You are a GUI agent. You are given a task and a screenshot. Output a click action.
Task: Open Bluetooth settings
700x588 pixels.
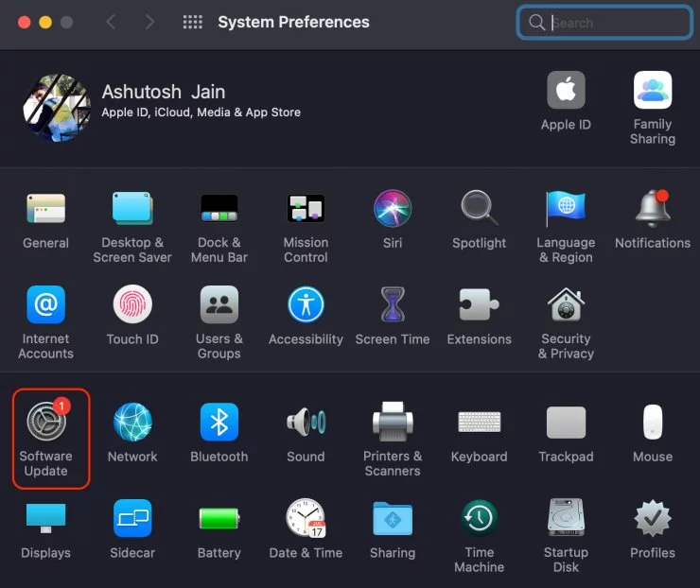[219, 423]
